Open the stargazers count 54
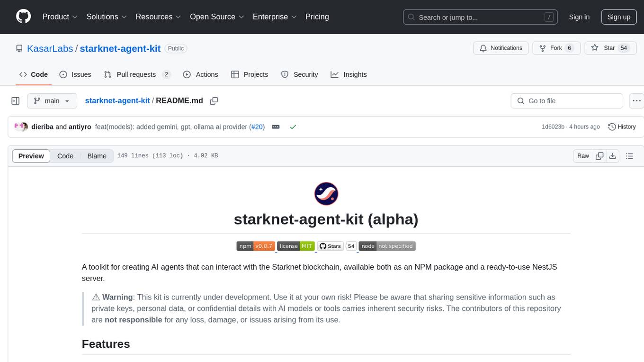 pyautogui.click(x=624, y=48)
